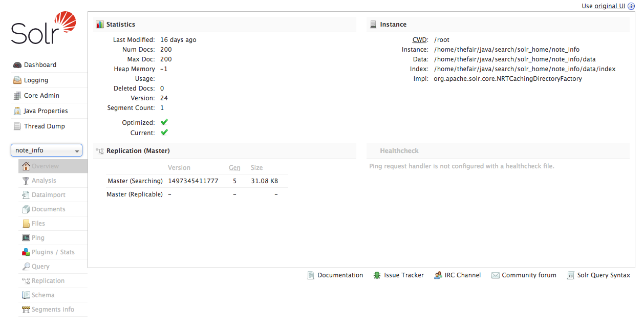Screen dimensions: 644x329
Task: Click the Analysis funnel icon
Action: coord(26,181)
